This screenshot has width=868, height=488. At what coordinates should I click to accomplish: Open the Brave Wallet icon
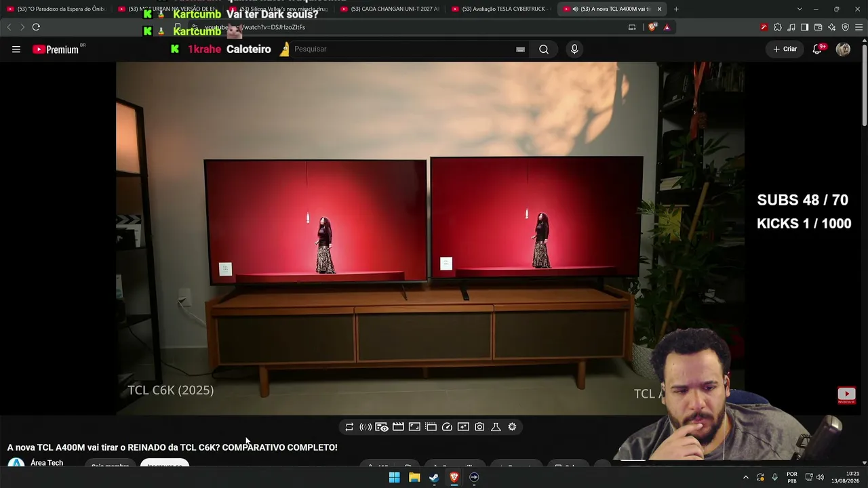point(818,27)
